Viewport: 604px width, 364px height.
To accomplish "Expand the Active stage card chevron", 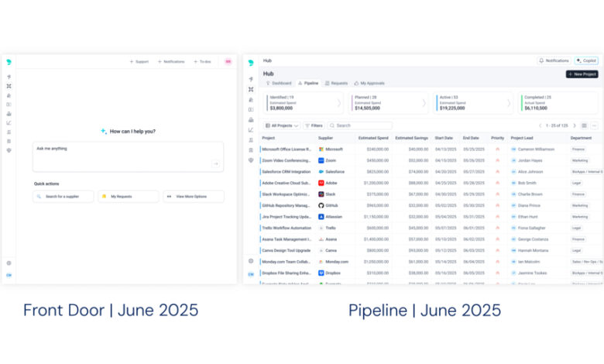I will tap(509, 102).
